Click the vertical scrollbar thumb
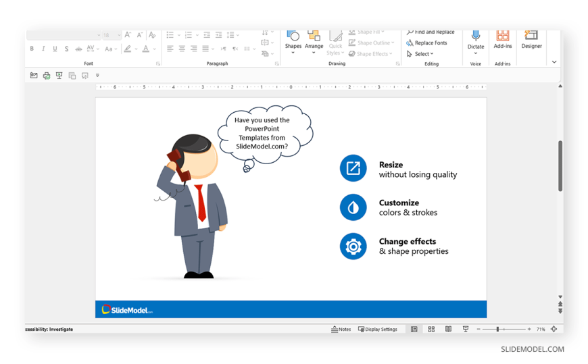Screen dimensions: 588x364 click(560, 166)
